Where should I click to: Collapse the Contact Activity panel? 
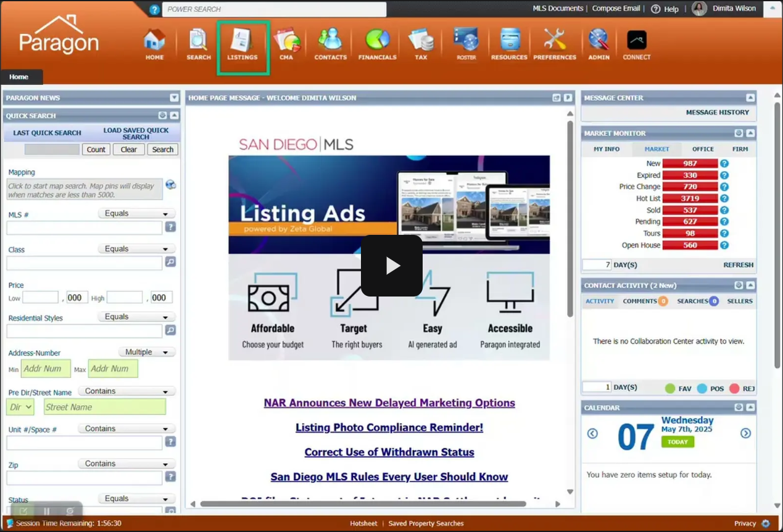click(750, 285)
